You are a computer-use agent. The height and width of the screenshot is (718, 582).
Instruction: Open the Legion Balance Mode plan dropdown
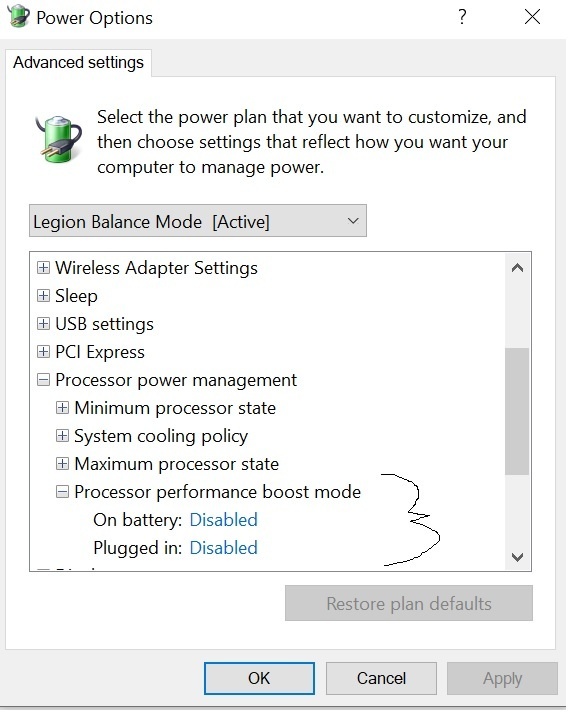(198, 221)
